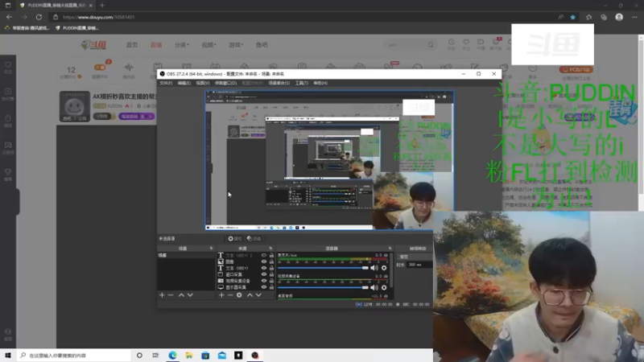
Task: Lock the 显示器采集 source
Action: tap(271, 287)
